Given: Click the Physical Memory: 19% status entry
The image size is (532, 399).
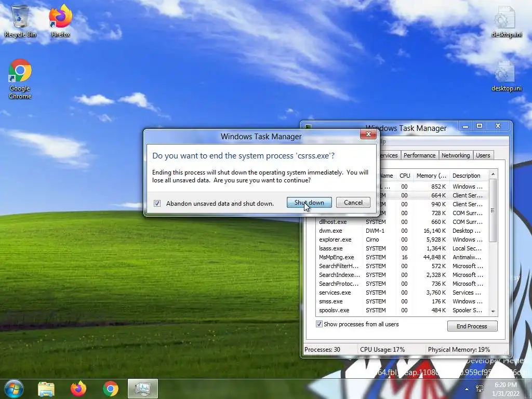Looking at the screenshot, I should pos(459,350).
